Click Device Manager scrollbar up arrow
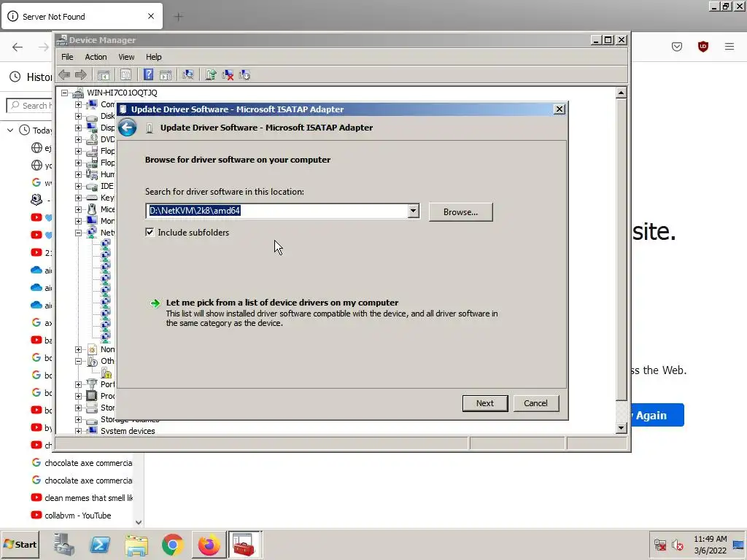Screen dimensions: 747x560 621,93
